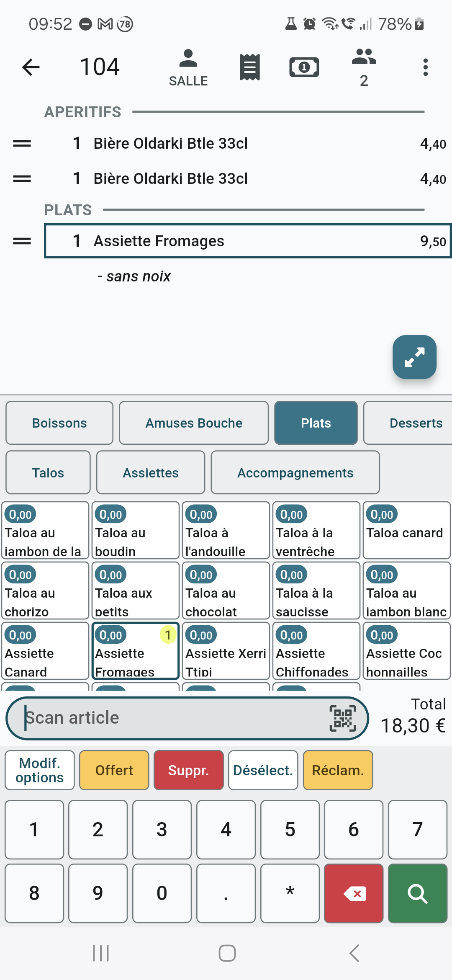
Task: Open the receipt ticket icon
Action: click(250, 67)
